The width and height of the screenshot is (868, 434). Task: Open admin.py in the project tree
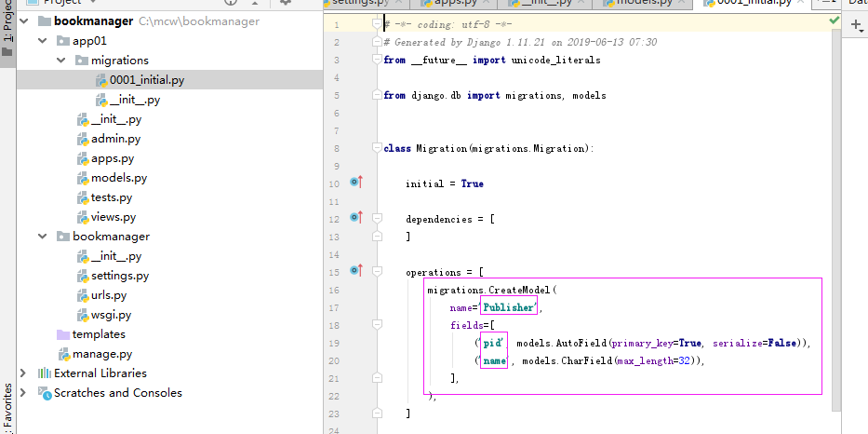[115, 139]
